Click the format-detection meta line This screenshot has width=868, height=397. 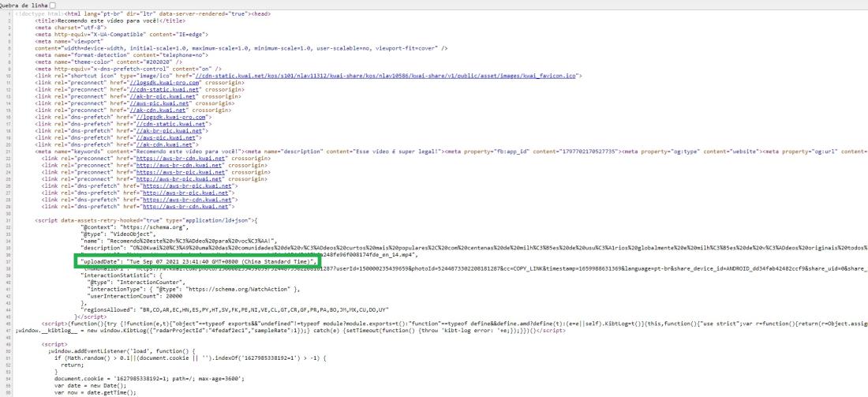(x=122, y=55)
